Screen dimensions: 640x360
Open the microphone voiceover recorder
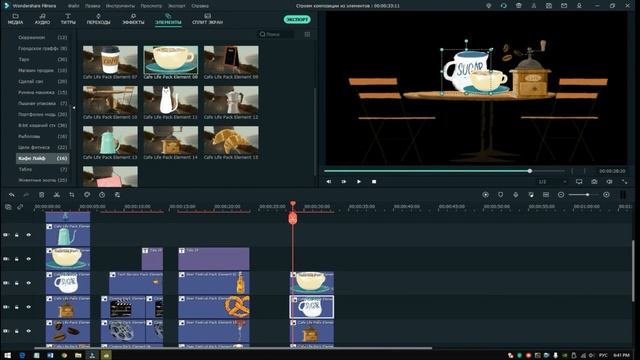point(516,195)
